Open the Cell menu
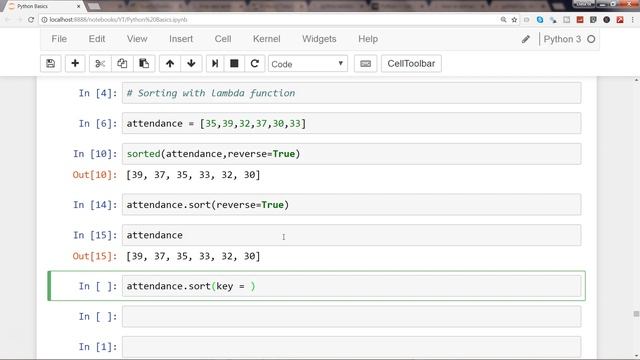The image size is (640, 360). tap(223, 39)
